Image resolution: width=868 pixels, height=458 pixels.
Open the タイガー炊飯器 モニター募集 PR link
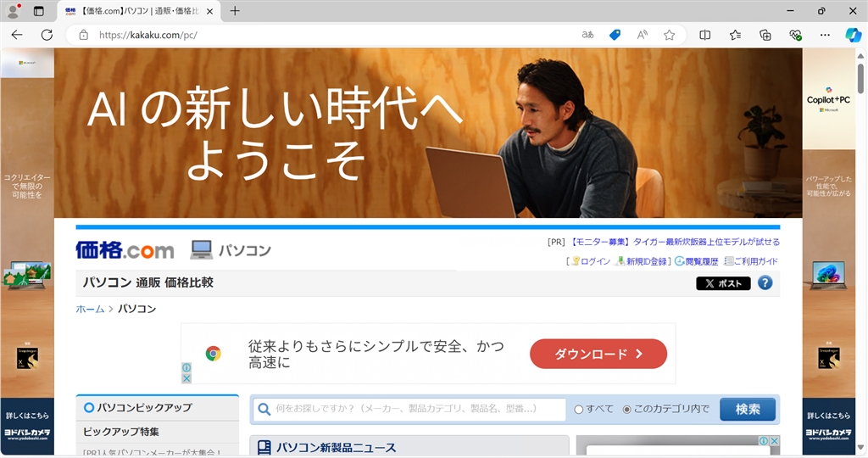(675, 242)
